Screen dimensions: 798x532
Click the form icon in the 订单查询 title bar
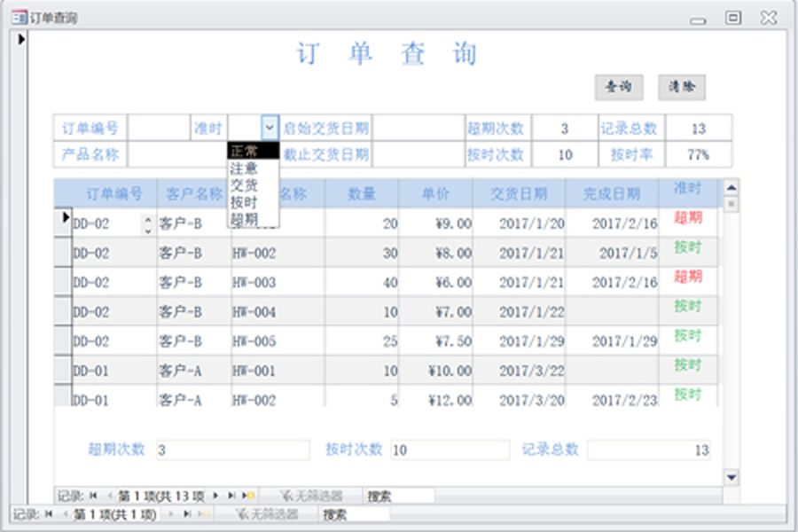(19, 17)
